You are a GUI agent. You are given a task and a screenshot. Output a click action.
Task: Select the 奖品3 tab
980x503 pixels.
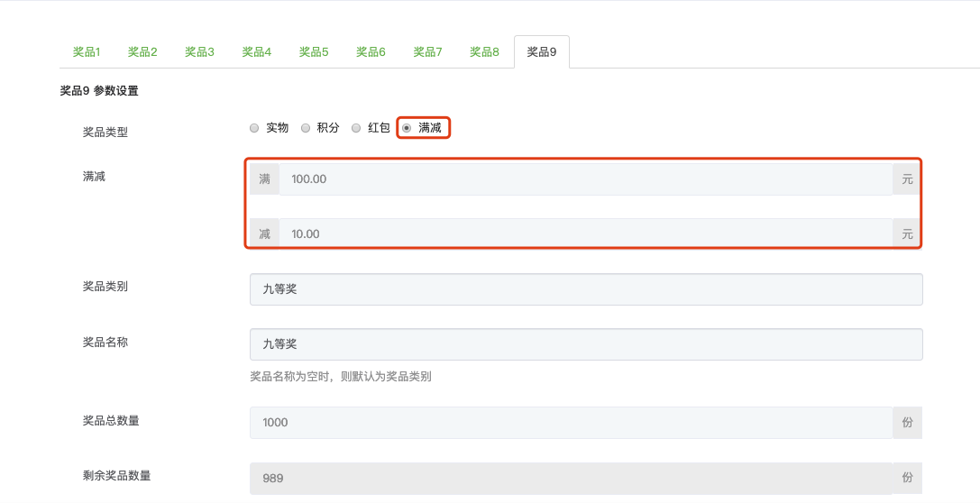coord(199,52)
